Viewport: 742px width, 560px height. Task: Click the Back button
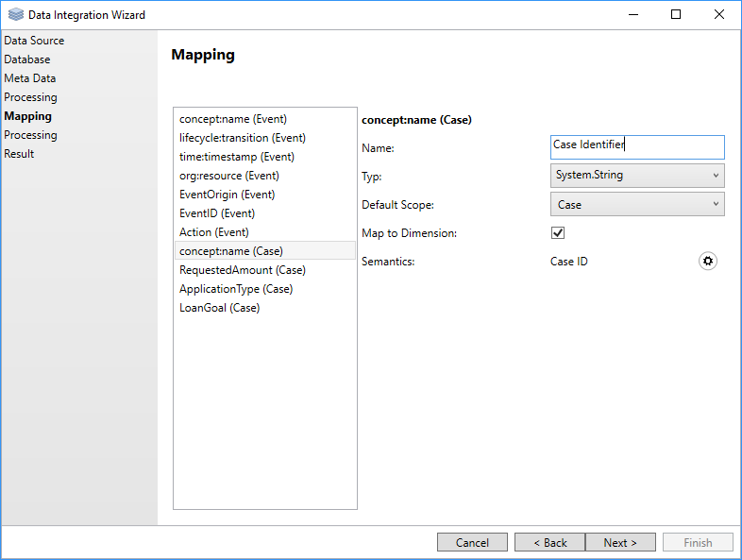click(549, 542)
